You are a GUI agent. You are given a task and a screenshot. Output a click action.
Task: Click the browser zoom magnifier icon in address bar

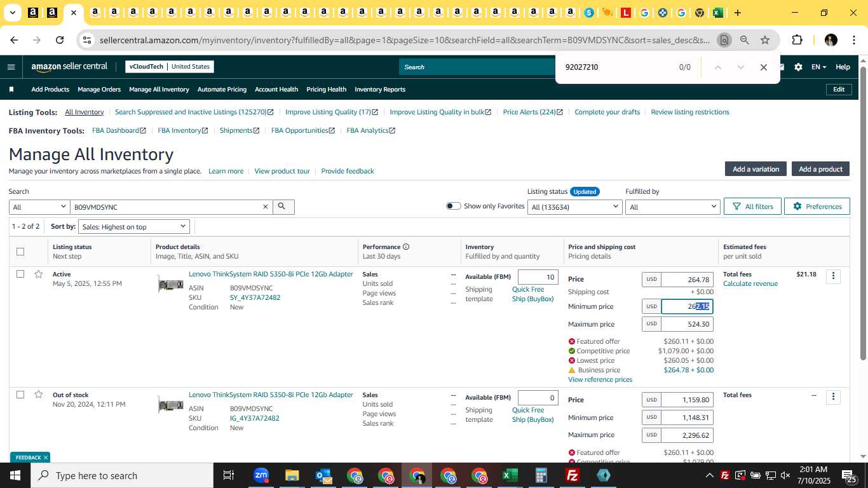click(x=744, y=40)
